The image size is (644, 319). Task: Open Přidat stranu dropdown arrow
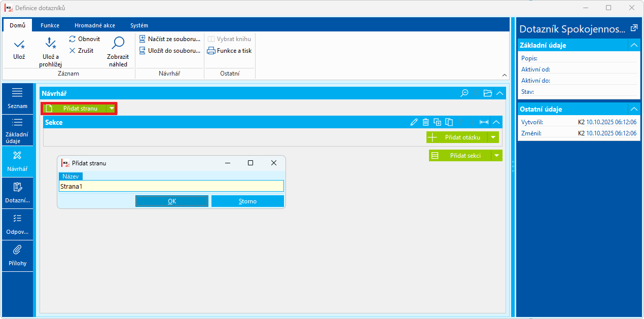(x=112, y=109)
